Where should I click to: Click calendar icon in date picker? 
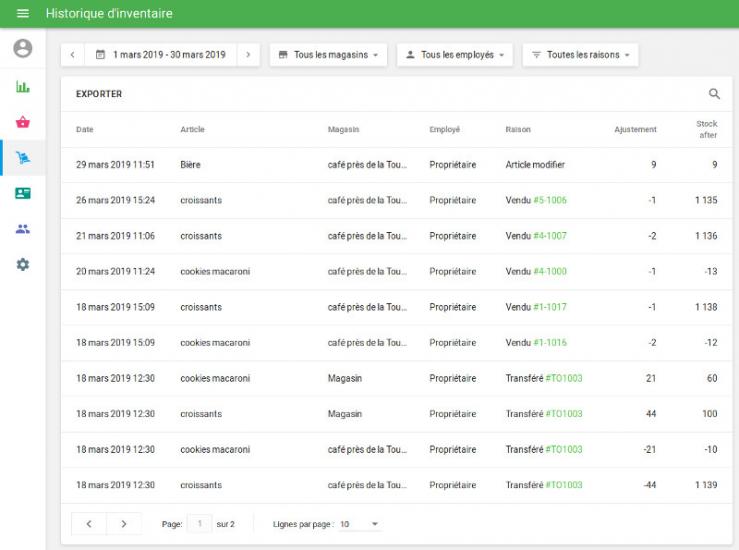pyautogui.click(x=100, y=55)
